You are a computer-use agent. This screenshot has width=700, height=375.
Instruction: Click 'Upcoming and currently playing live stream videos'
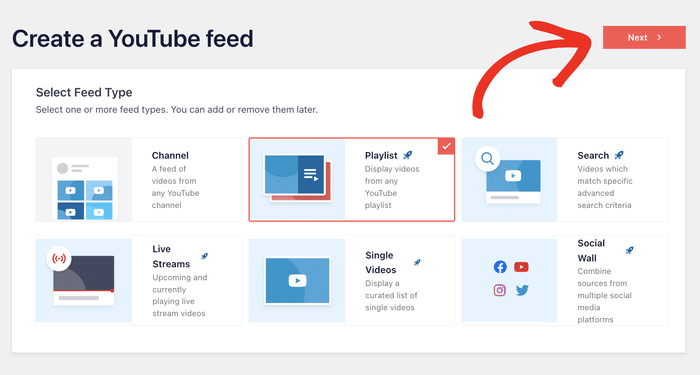click(x=179, y=295)
